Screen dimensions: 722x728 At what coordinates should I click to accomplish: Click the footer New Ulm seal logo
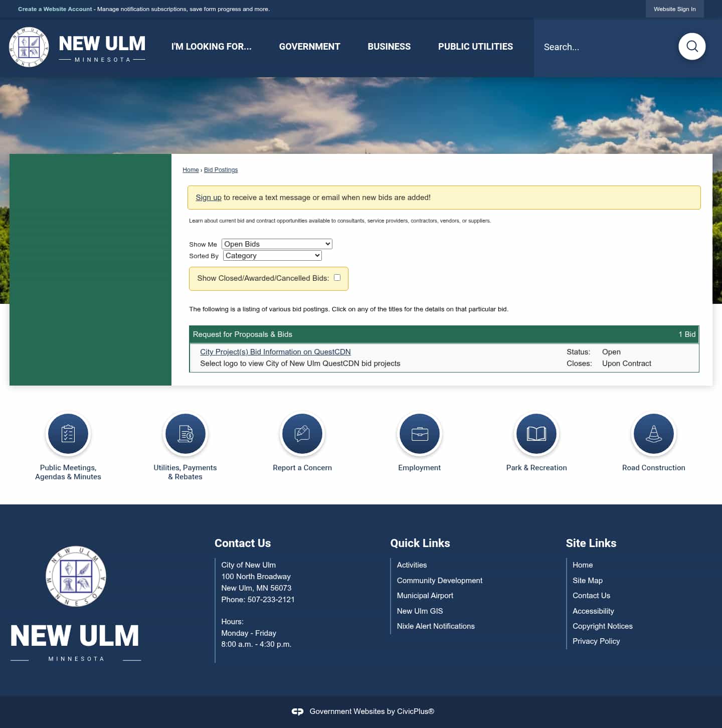coord(76,576)
